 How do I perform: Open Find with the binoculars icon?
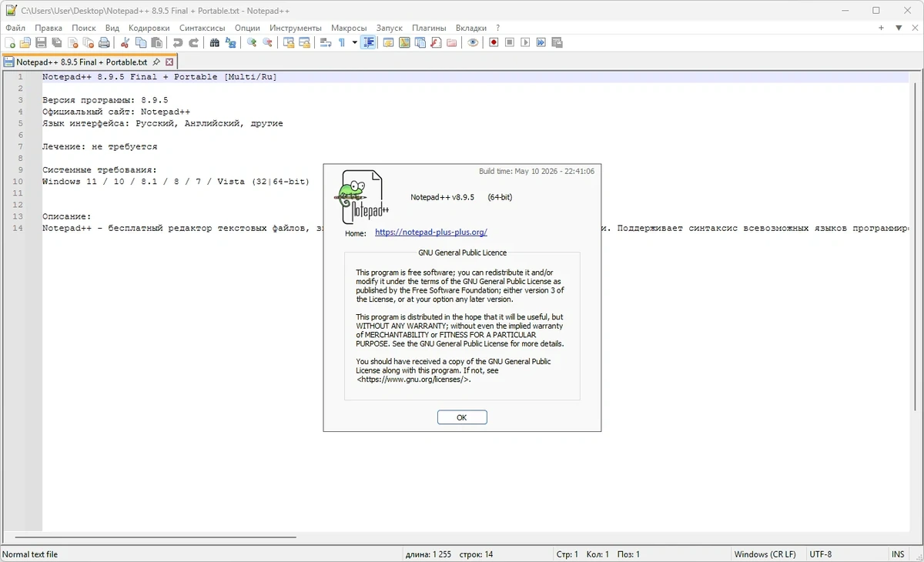(x=215, y=42)
